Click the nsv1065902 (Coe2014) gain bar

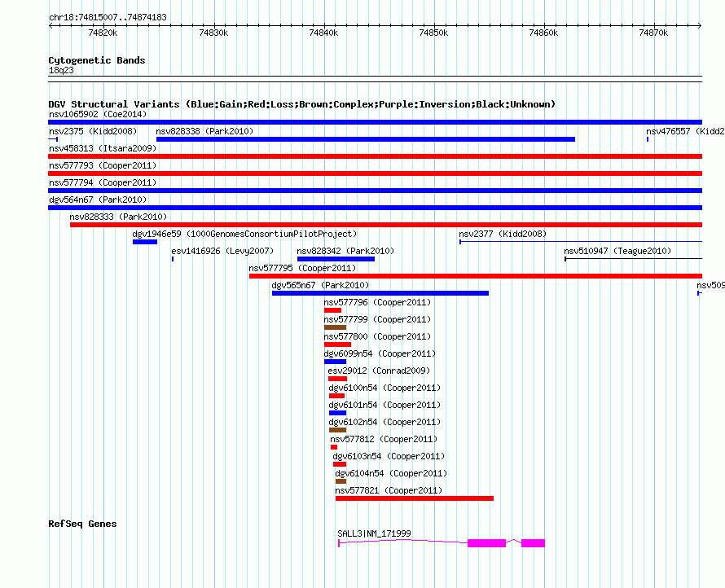point(375,122)
